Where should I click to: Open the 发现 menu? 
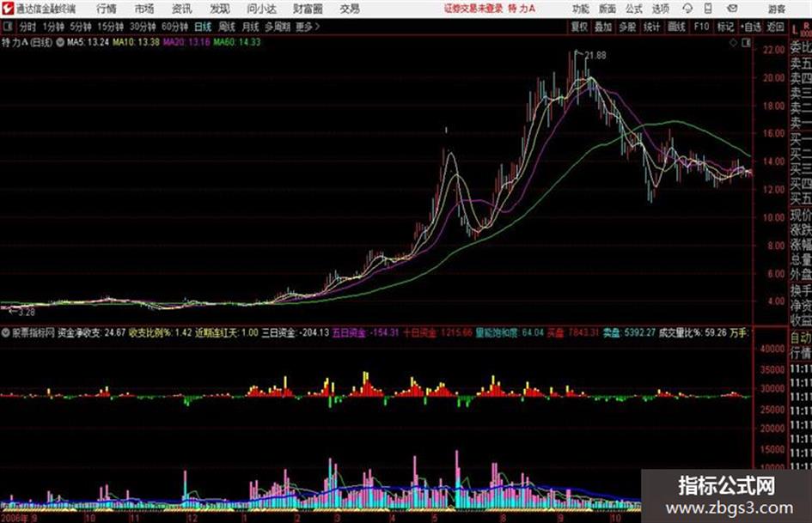220,9
